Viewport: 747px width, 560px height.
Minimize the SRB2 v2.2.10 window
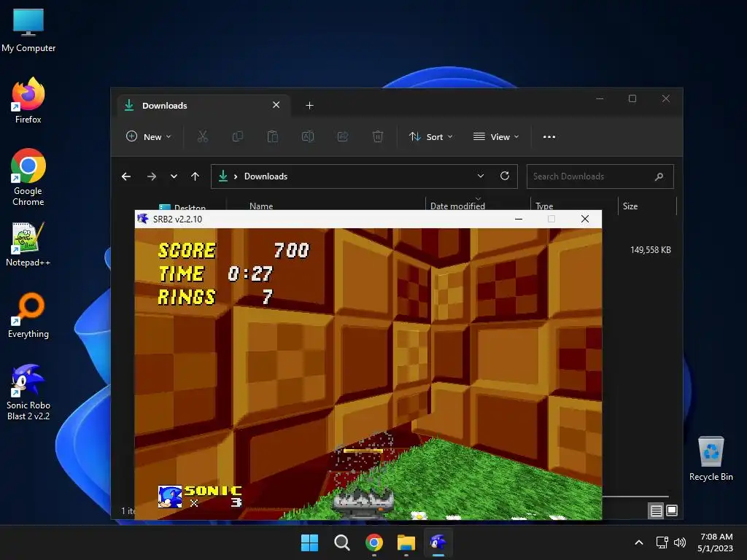tap(519, 219)
